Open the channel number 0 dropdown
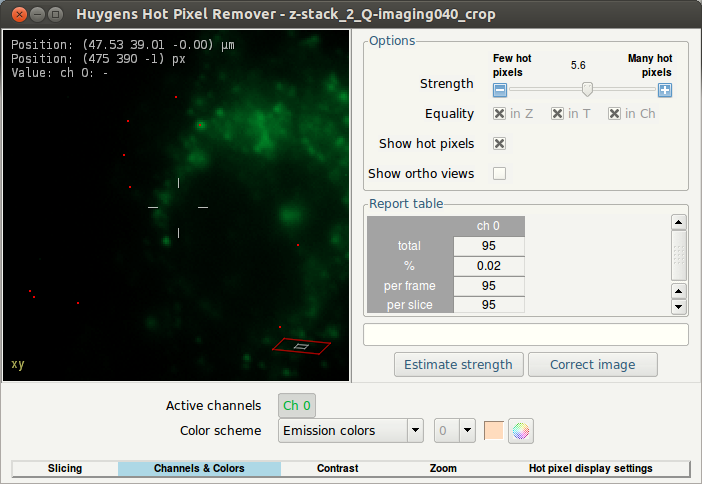 coord(455,431)
